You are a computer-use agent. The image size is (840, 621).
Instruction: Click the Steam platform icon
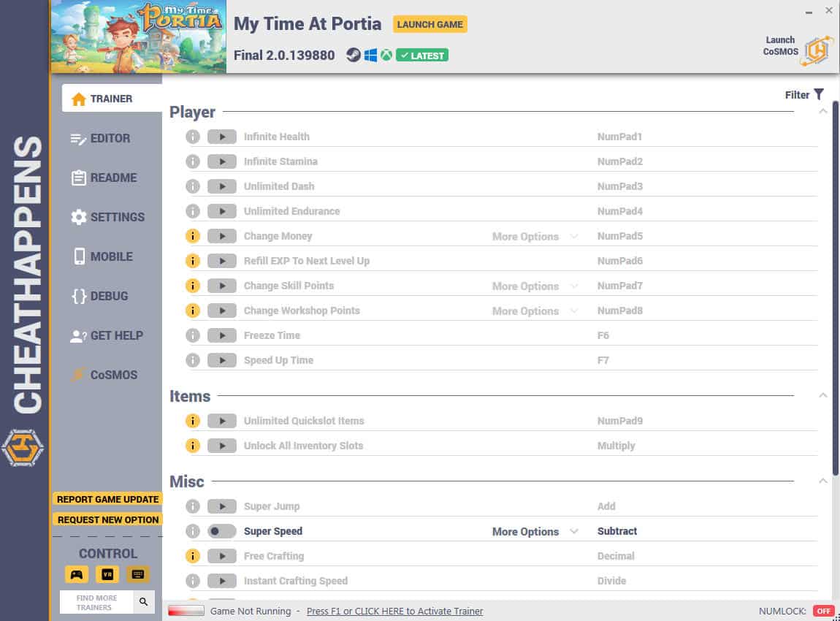[353, 56]
